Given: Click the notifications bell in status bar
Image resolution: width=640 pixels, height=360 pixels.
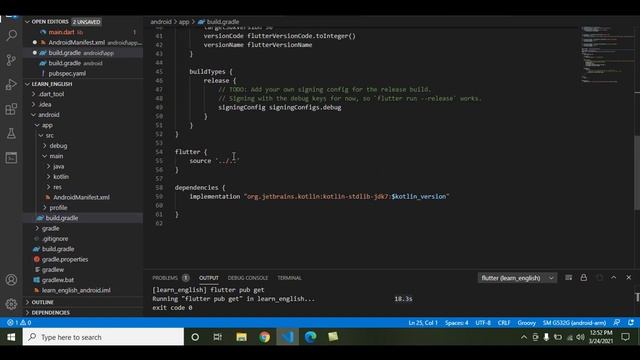Looking at the screenshot, I should coord(631,322).
